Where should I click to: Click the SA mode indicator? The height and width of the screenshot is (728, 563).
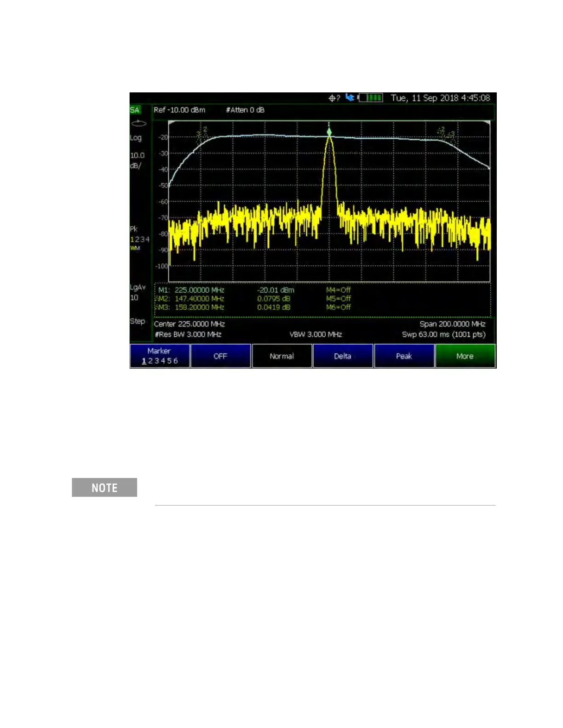[x=135, y=110]
